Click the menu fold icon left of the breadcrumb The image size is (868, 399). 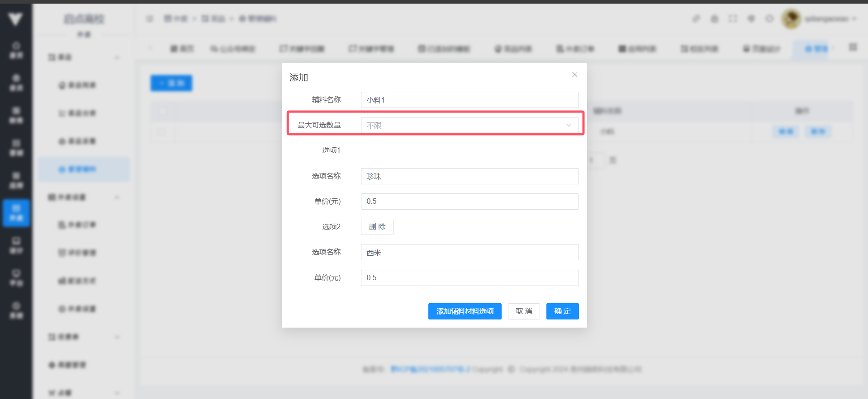click(150, 19)
